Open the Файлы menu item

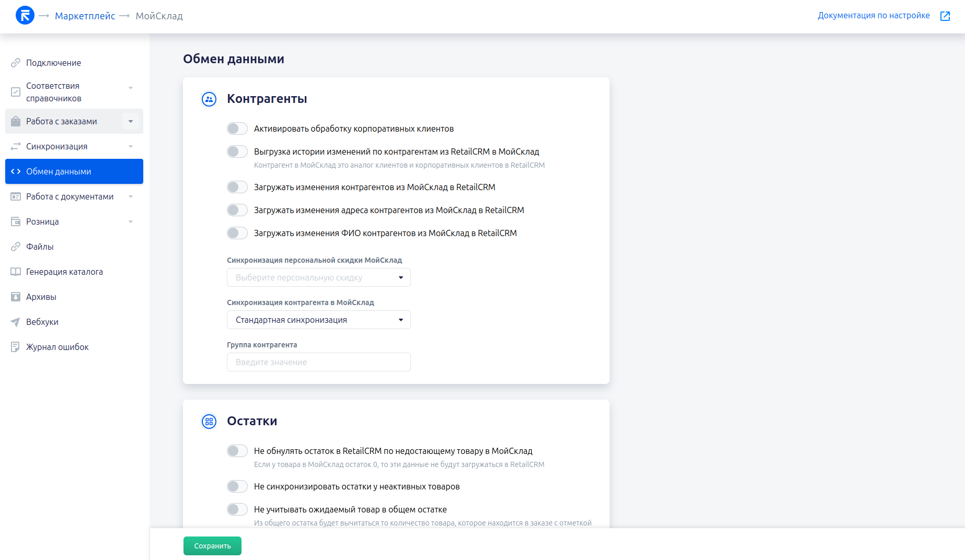pyautogui.click(x=40, y=247)
